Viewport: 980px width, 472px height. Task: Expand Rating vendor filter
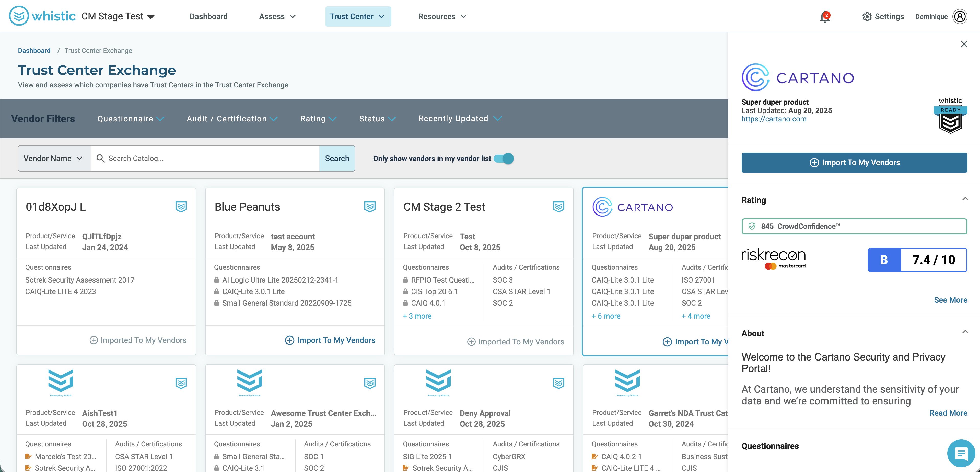coord(318,119)
